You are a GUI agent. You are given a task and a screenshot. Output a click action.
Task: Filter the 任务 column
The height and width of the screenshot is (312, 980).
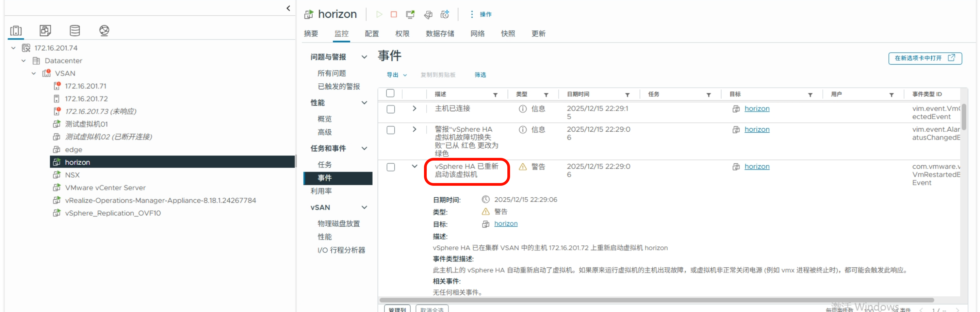pos(708,95)
